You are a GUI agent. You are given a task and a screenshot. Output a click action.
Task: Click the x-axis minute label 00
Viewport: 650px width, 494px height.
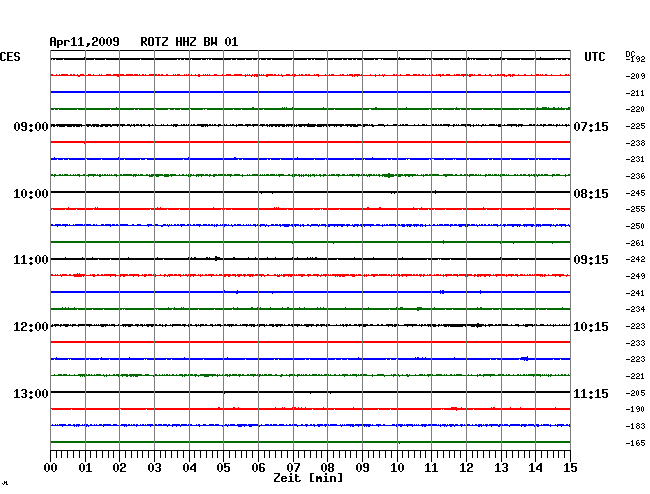click(x=51, y=468)
